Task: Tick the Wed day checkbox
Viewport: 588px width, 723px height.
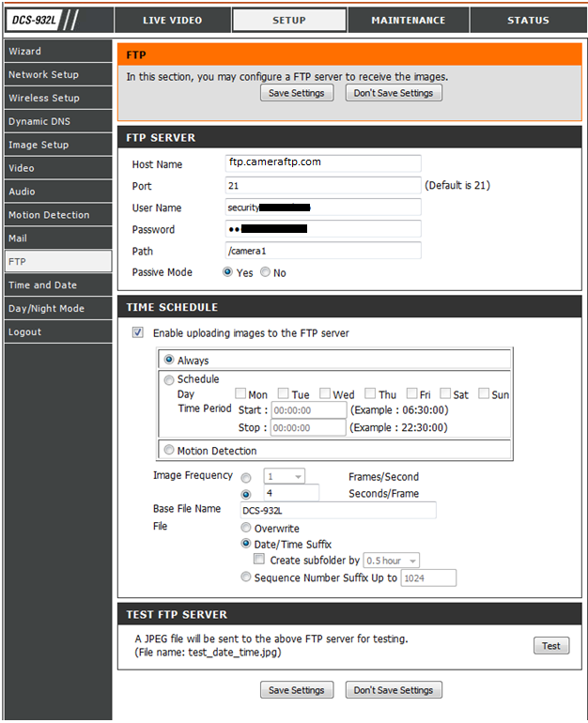Action: [x=325, y=394]
